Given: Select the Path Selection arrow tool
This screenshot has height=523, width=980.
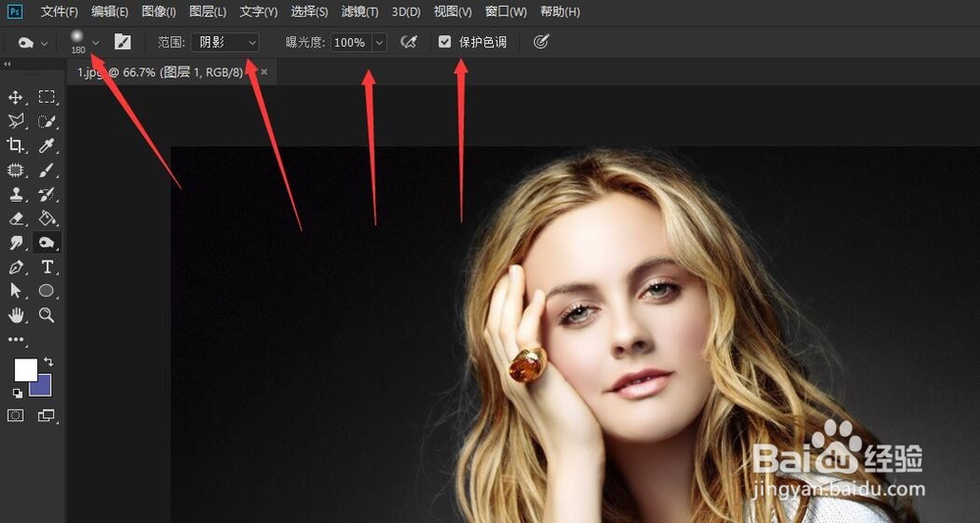Looking at the screenshot, I should point(16,291).
